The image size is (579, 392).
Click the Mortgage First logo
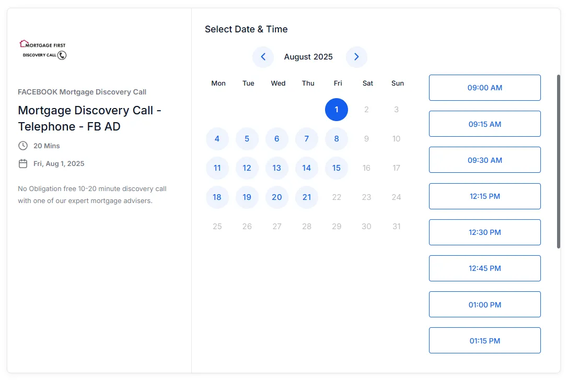[43, 50]
